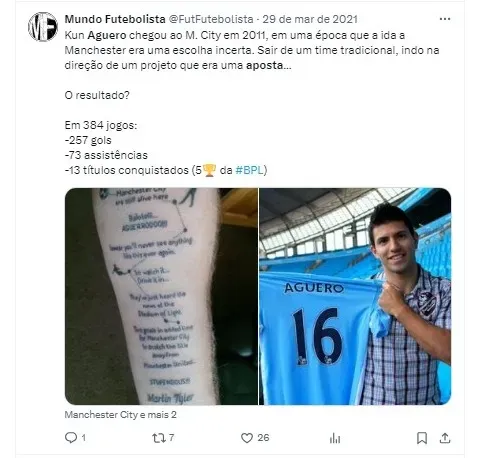Click the trophy emoji in the tweet
This screenshot has height=458, width=478.
coord(209,170)
